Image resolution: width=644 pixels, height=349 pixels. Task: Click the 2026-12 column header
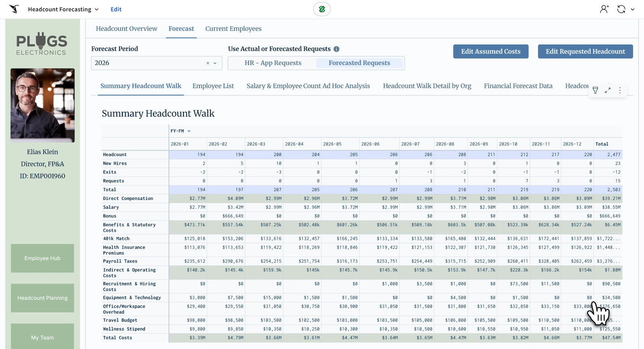click(577, 144)
